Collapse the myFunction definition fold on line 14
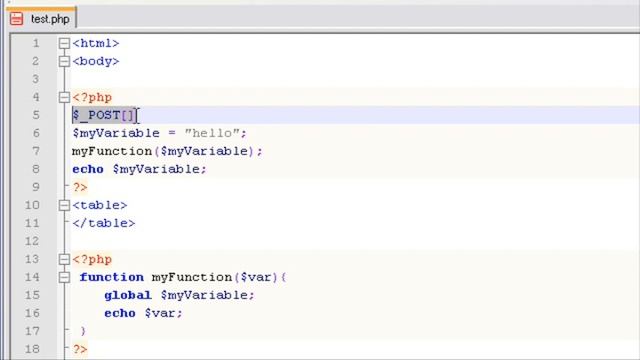This screenshot has width=640, height=360. [64, 277]
